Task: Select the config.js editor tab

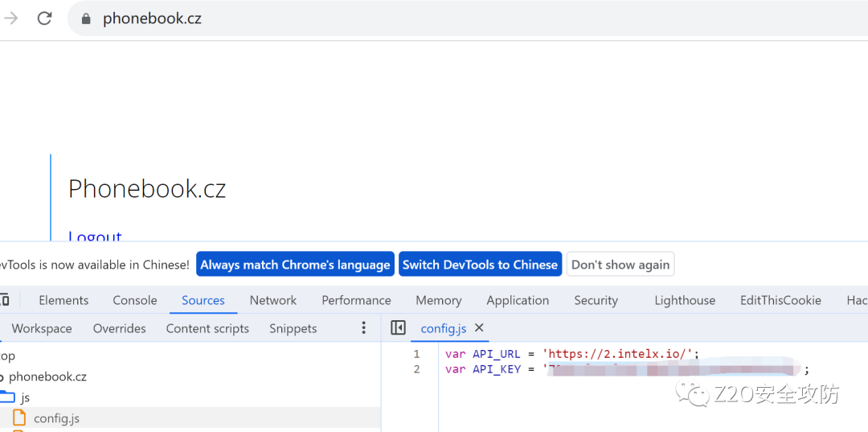Action: [444, 328]
